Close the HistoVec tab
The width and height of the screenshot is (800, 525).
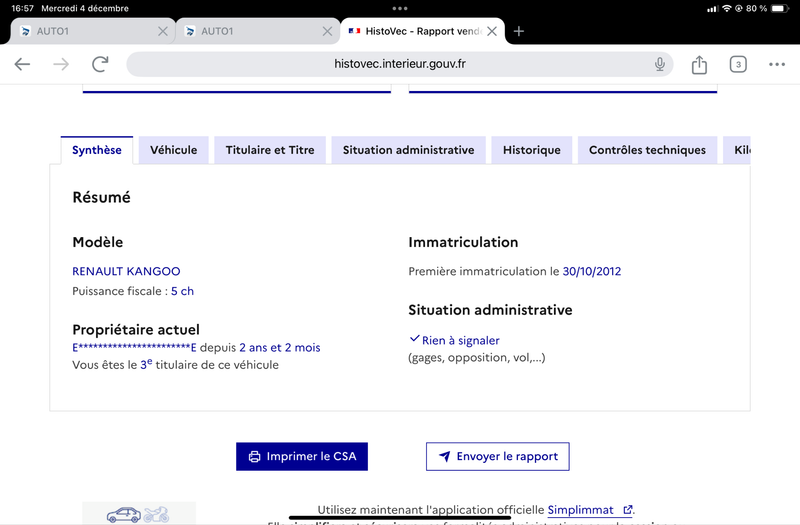tap(492, 31)
